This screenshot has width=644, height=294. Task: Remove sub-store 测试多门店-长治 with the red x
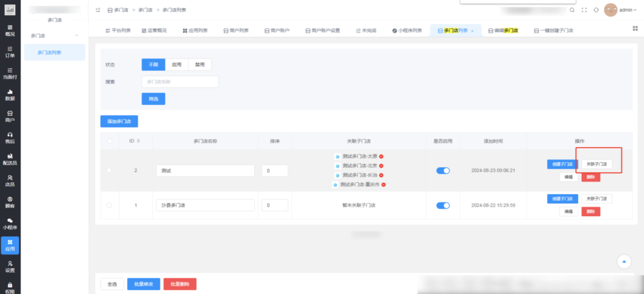click(382, 175)
